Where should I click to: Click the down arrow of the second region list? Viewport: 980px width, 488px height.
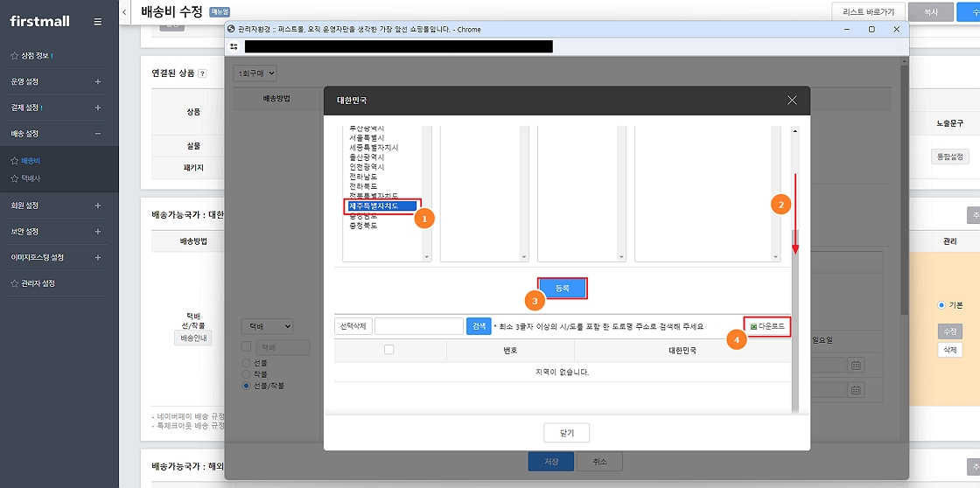coord(524,256)
